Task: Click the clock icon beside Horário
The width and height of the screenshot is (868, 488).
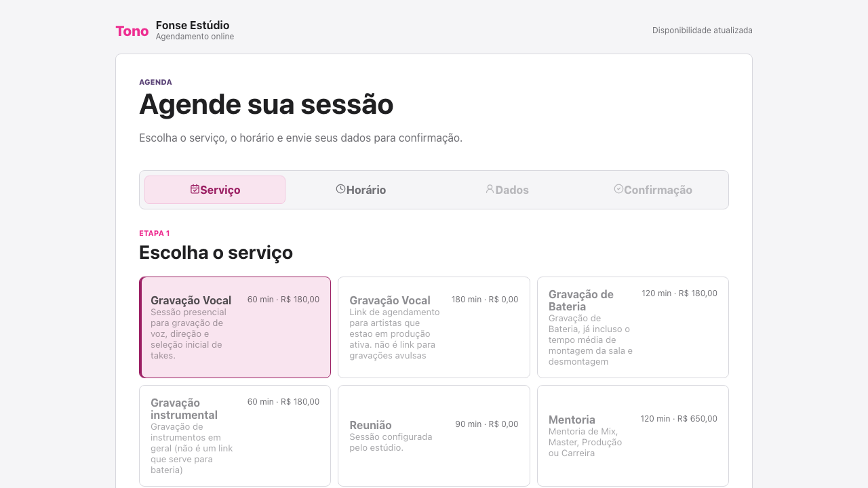Action: coord(340,189)
